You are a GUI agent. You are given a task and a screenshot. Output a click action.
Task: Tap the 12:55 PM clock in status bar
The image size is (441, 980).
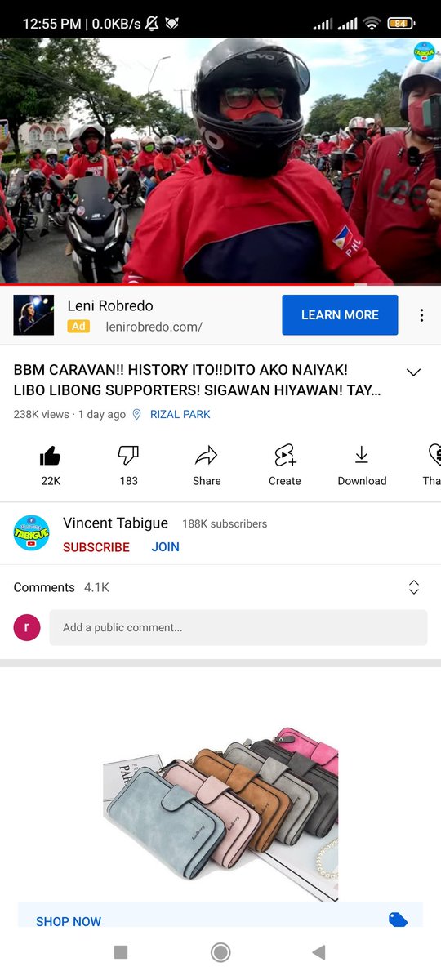click(x=52, y=24)
